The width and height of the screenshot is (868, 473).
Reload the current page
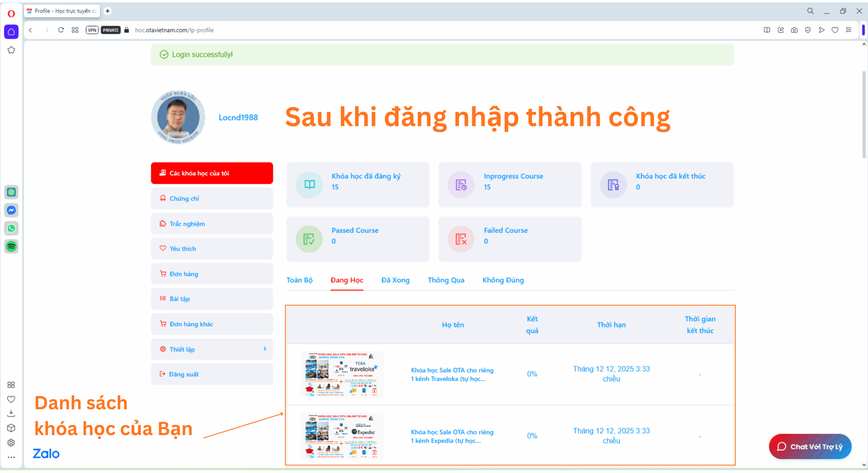(61, 30)
